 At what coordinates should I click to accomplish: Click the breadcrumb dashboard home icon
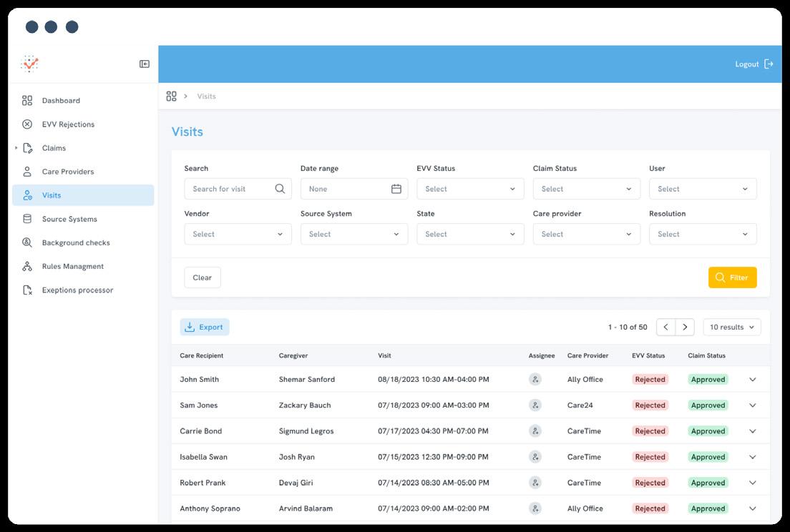tap(171, 96)
